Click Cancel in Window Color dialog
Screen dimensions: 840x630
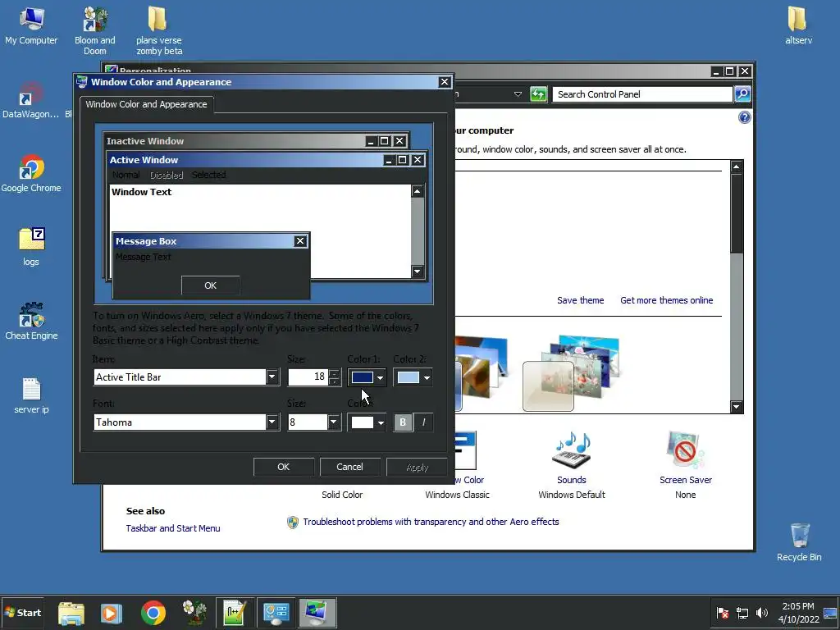tap(349, 467)
